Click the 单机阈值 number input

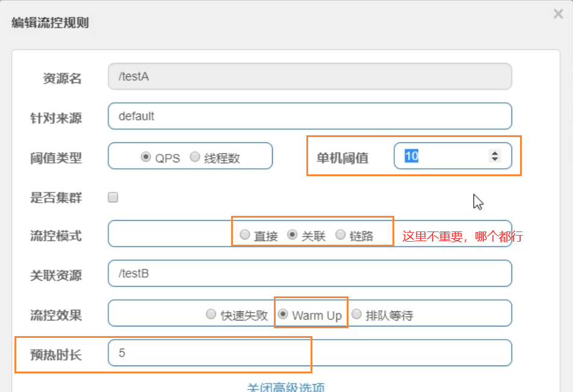[453, 156]
